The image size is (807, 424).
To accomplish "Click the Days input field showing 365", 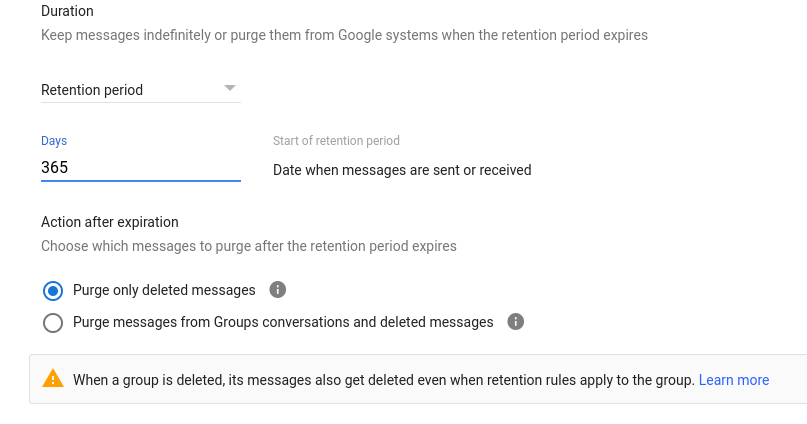I will pyautogui.click(x=141, y=168).
